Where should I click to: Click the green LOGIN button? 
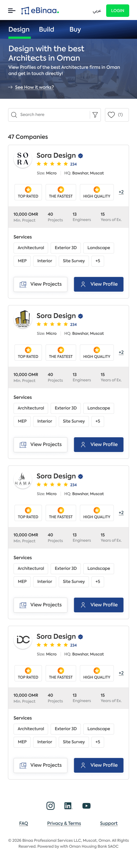tap(117, 11)
